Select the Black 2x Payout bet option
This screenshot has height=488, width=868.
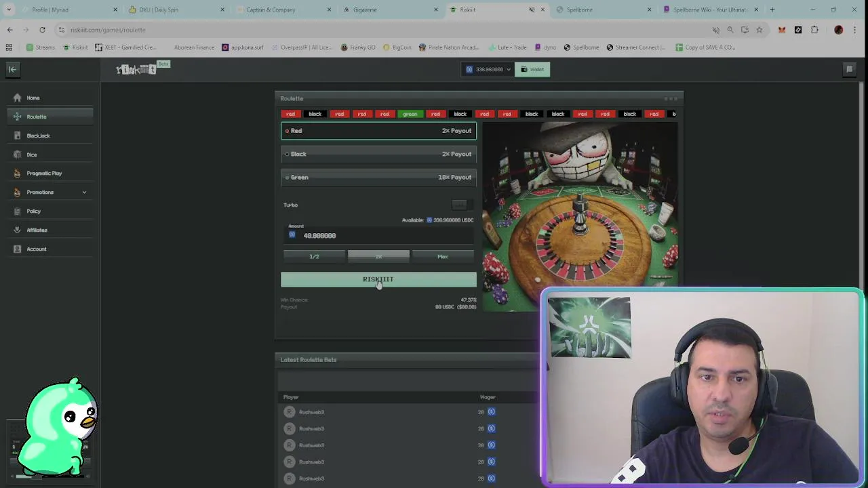coord(378,154)
